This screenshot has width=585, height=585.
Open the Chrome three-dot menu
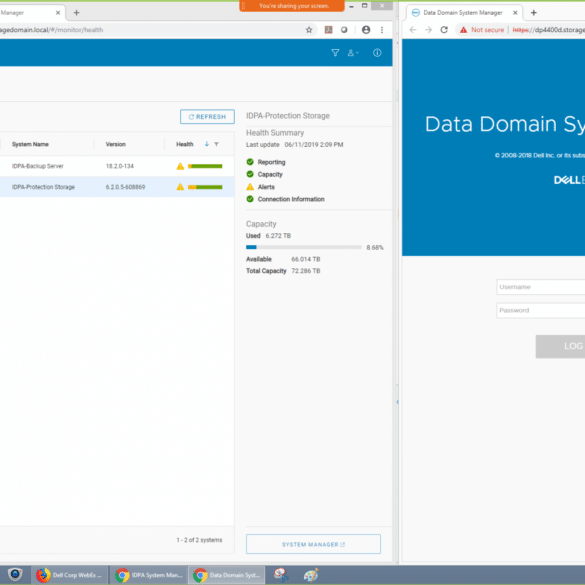click(382, 30)
